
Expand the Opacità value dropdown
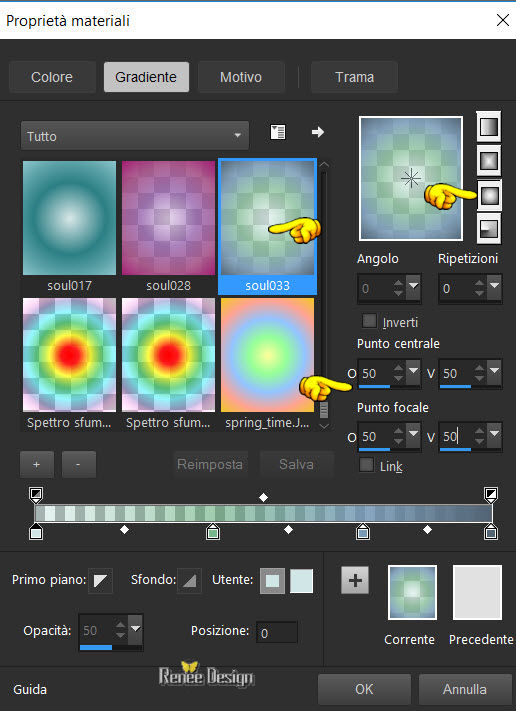(x=136, y=629)
